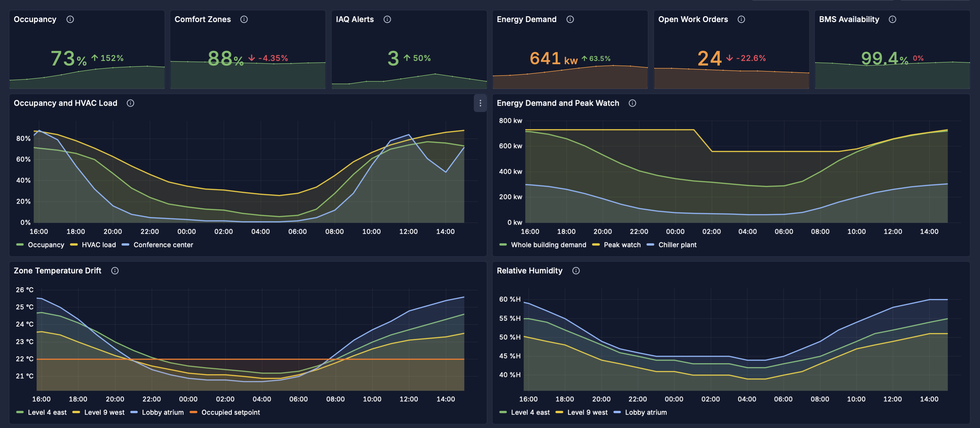Image resolution: width=980 pixels, height=428 pixels.
Task: Open the IAQ Alerts info icon
Action: [387, 19]
